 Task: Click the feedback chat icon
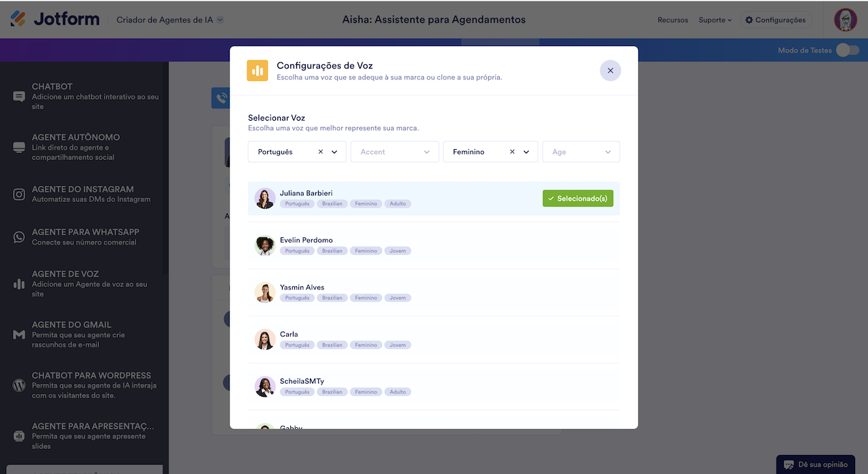point(789,465)
